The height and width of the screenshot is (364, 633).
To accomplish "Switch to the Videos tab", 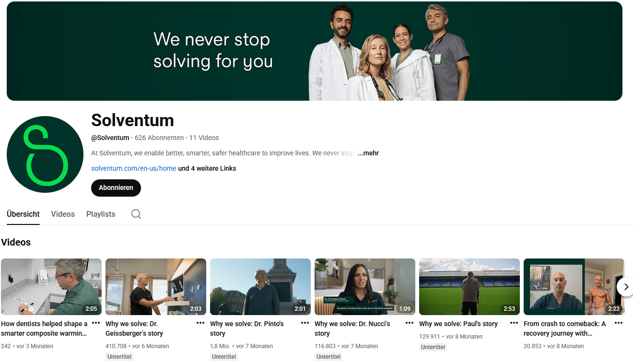I will point(63,214).
